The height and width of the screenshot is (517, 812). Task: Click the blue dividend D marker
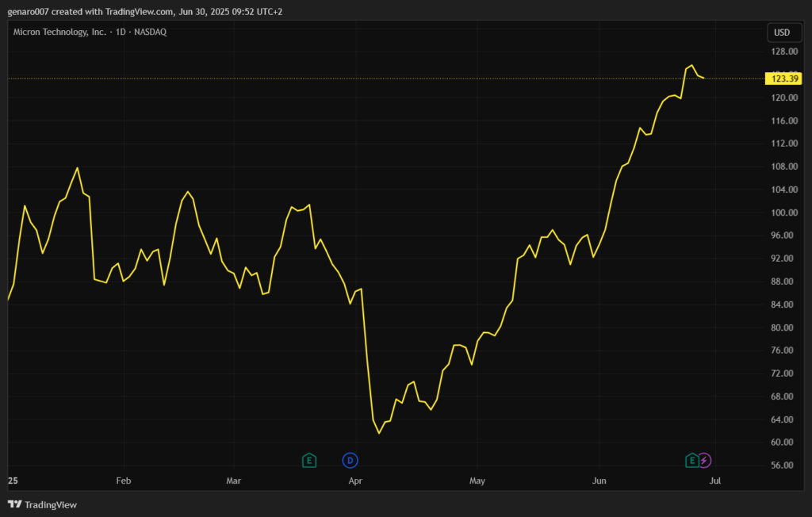pyautogui.click(x=350, y=460)
